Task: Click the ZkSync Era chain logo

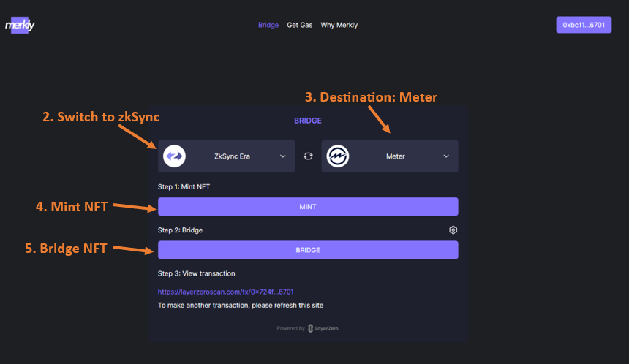Action: click(x=174, y=156)
